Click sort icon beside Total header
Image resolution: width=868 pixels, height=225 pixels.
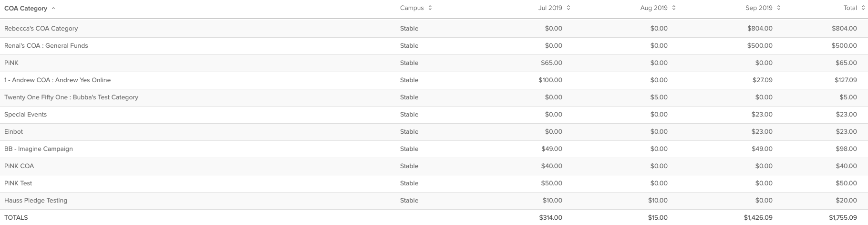coord(863,8)
